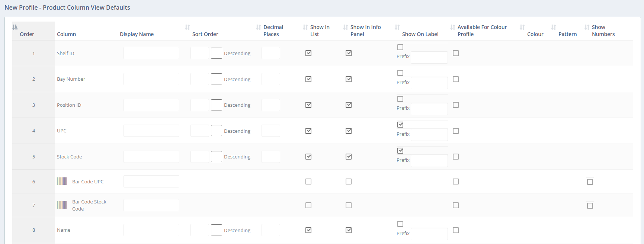Toggle Descending checkbox for UPC row
The height and width of the screenshot is (244, 644).
[x=217, y=131]
